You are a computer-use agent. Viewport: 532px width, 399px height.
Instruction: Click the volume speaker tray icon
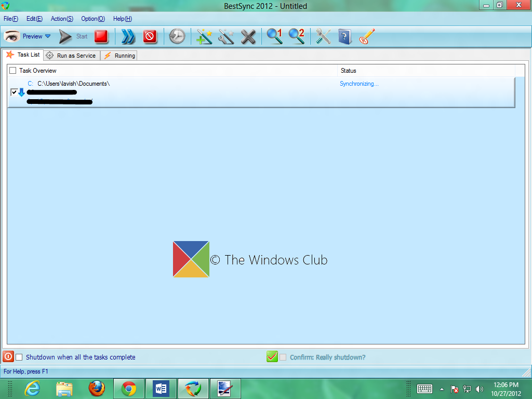coord(480,389)
